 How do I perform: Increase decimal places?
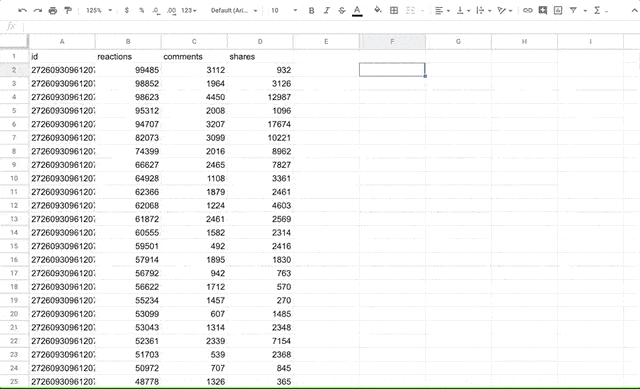pyautogui.click(x=171, y=11)
